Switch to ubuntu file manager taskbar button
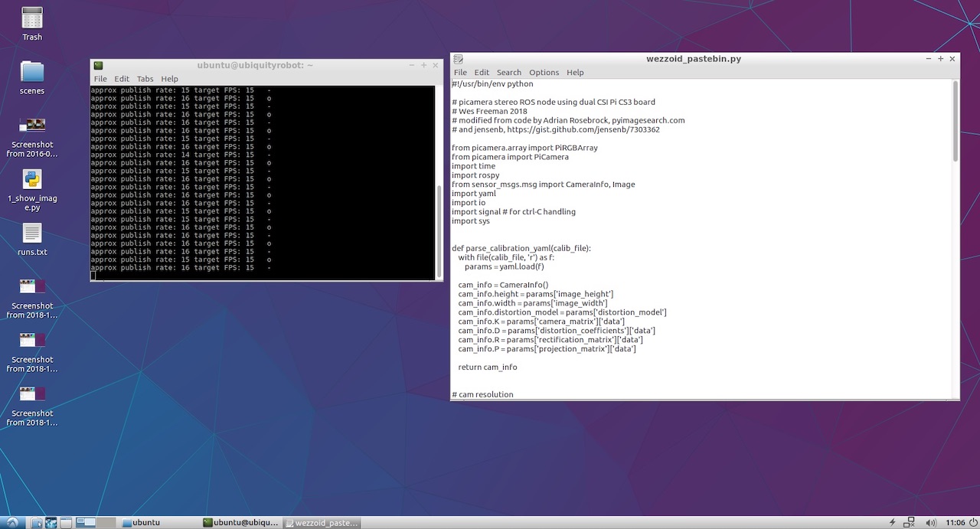Screen dimensions: 980x529 pos(159,523)
